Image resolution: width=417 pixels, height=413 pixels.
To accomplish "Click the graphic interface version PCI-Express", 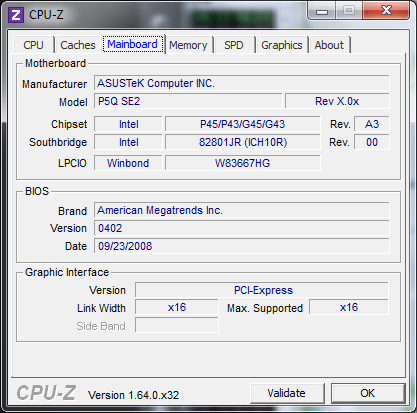I will tap(262, 290).
